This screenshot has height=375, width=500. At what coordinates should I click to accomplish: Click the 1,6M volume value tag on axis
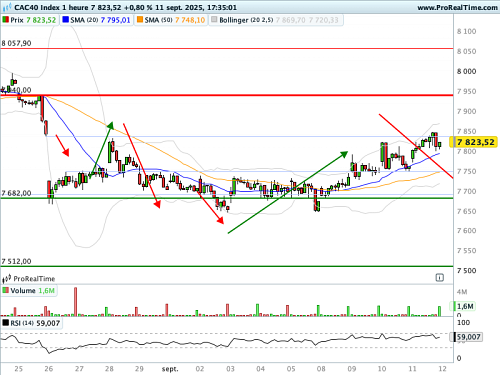[463, 306]
